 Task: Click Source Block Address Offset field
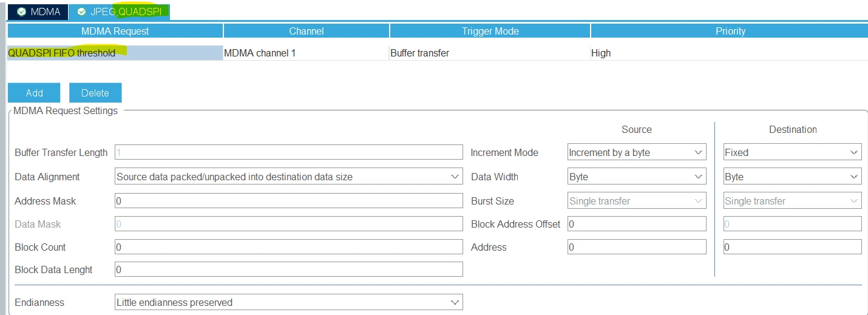tap(637, 224)
